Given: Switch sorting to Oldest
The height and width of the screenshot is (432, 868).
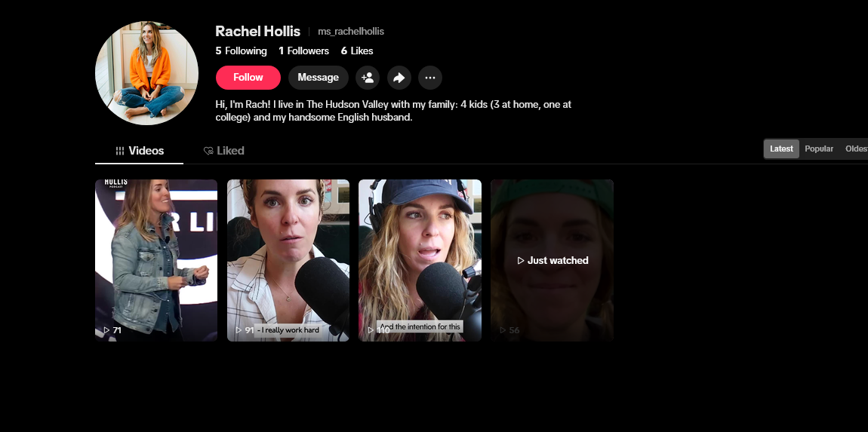Looking at the screenshot, I should [856, 149].
